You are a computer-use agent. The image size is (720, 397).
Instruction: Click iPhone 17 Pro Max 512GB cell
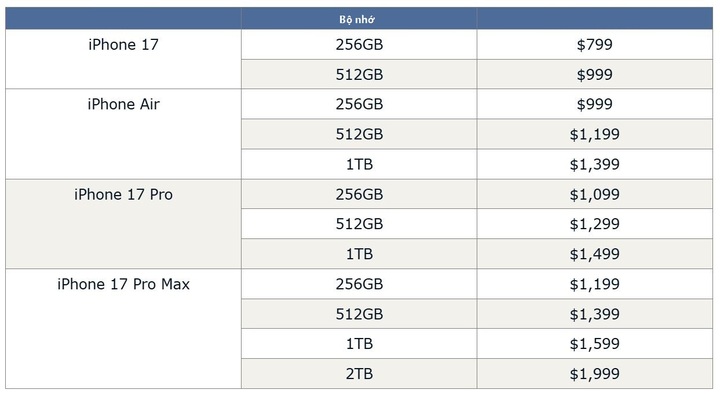(359, 314)
